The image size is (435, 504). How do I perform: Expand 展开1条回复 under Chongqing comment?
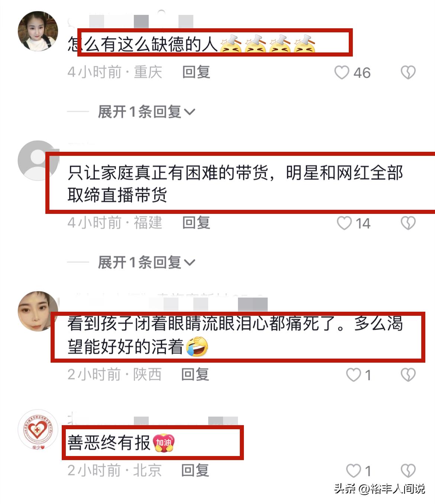[146, 112]
